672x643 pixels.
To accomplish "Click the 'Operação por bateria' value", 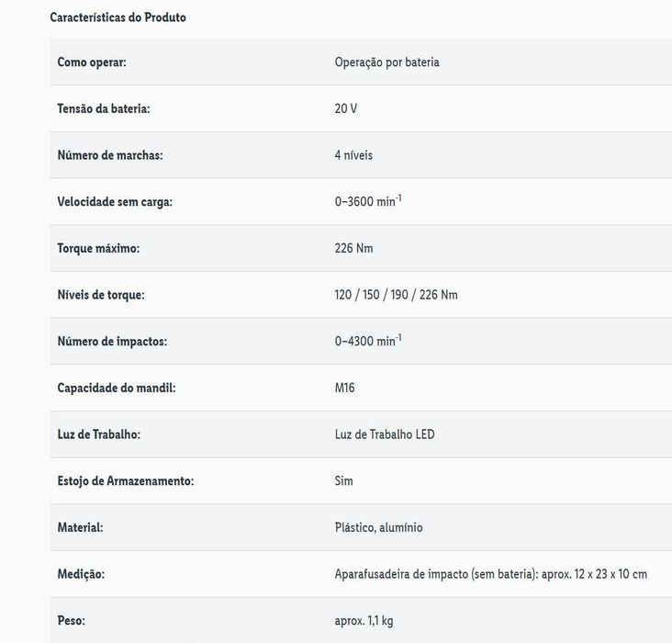I will (x=387, y=62).
